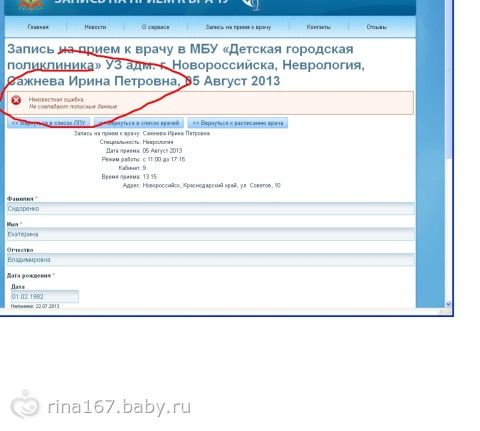This screenshot has height=431, width=480.
Task: Open Запись на прием к врачу menu
Action: pos(238,27)
